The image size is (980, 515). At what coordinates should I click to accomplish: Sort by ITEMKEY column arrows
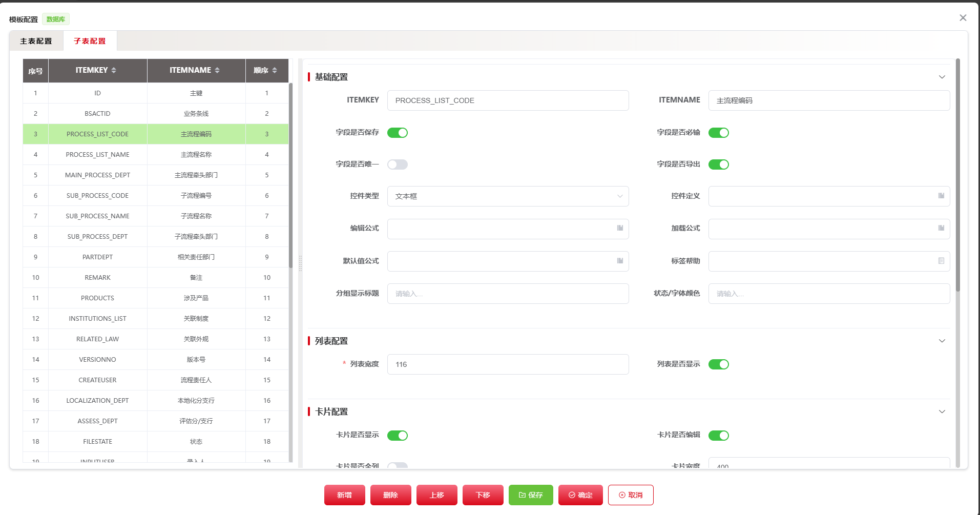coord(114,70)
